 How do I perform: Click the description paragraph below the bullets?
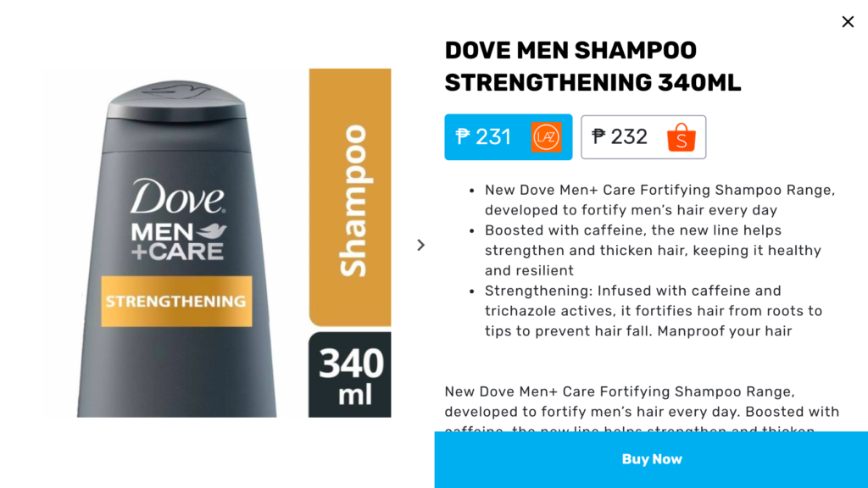click(x=643, y=408)
